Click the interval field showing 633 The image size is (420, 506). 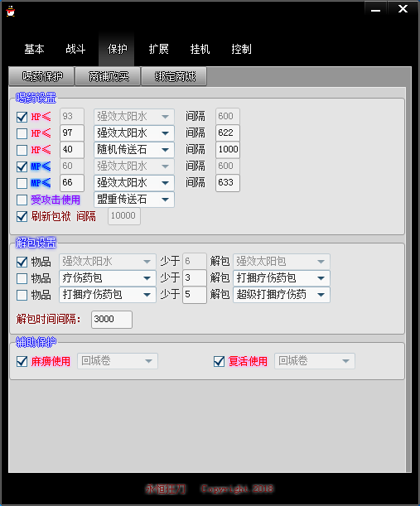(x=228, y=183)
